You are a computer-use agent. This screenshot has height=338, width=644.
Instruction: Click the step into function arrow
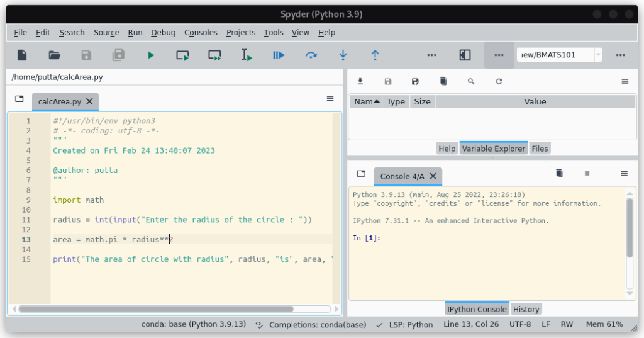coord(343,55)
